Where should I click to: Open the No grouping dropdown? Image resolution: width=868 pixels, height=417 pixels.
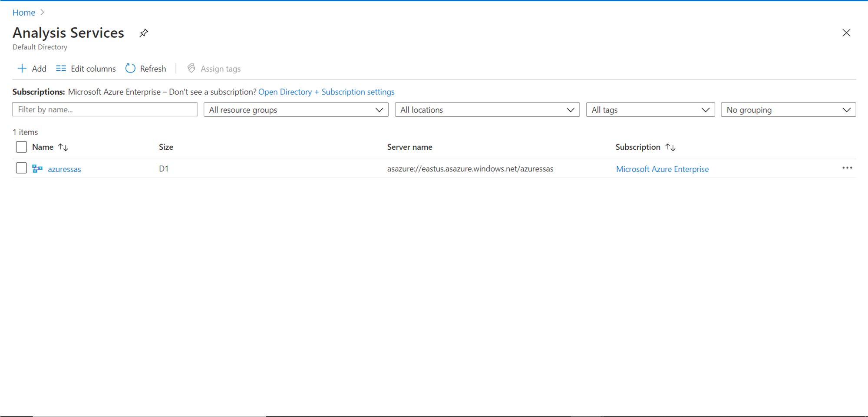789,110
